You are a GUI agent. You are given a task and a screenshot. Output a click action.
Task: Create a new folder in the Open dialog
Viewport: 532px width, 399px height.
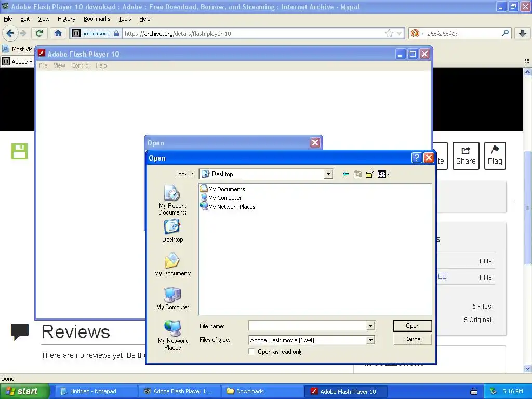(369, 174)
